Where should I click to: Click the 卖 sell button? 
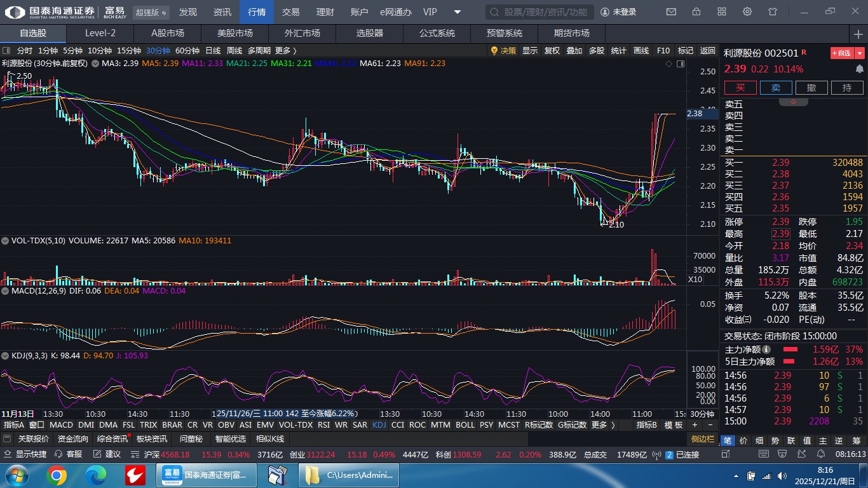776,88
